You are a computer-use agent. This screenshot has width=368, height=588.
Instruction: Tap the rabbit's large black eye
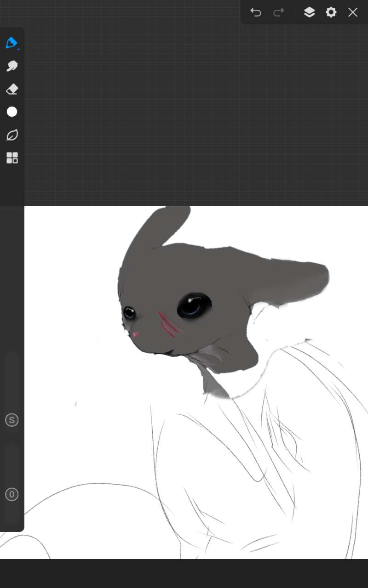pyautogui.click(x=194, y=305)
